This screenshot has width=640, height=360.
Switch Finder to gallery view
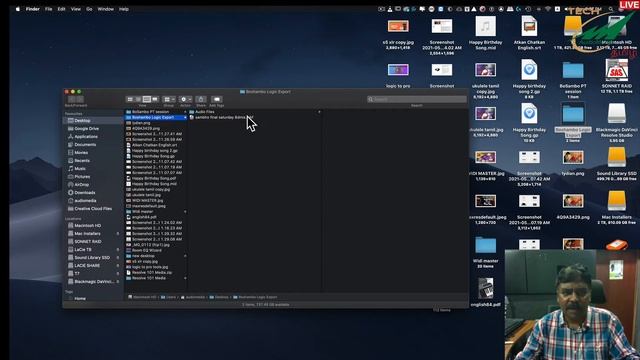[155, 99]
